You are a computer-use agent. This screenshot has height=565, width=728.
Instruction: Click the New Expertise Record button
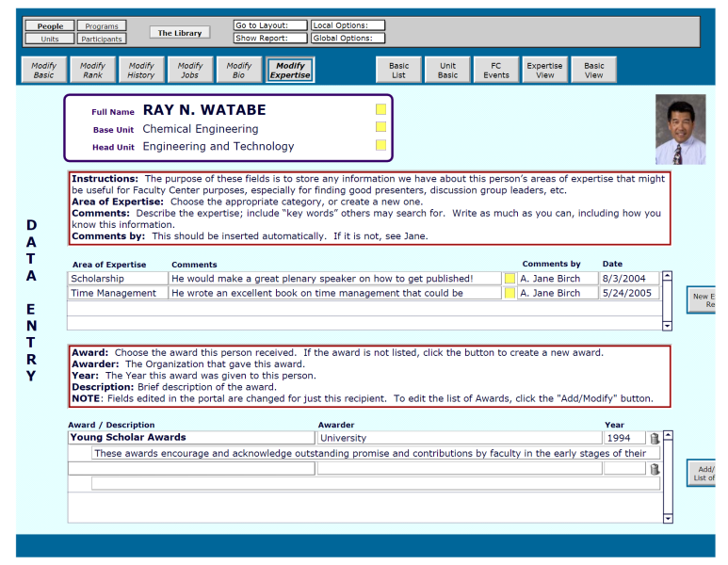[x=702, y=299]
